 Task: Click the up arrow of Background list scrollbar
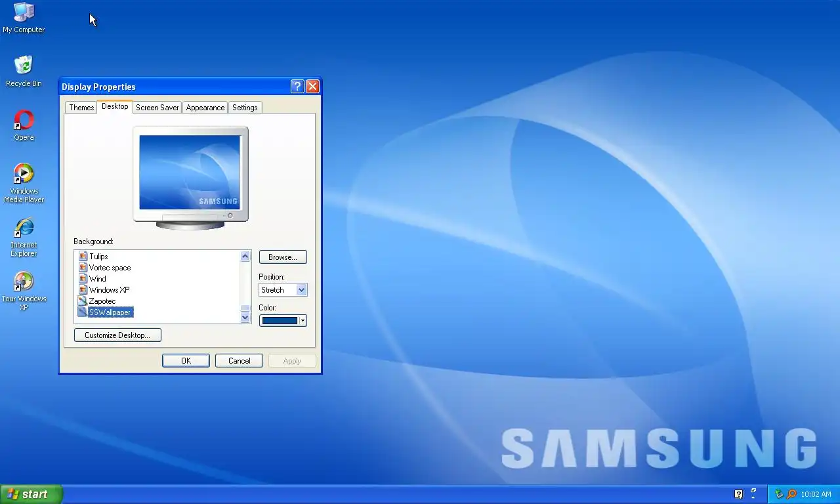coord(245,257)
